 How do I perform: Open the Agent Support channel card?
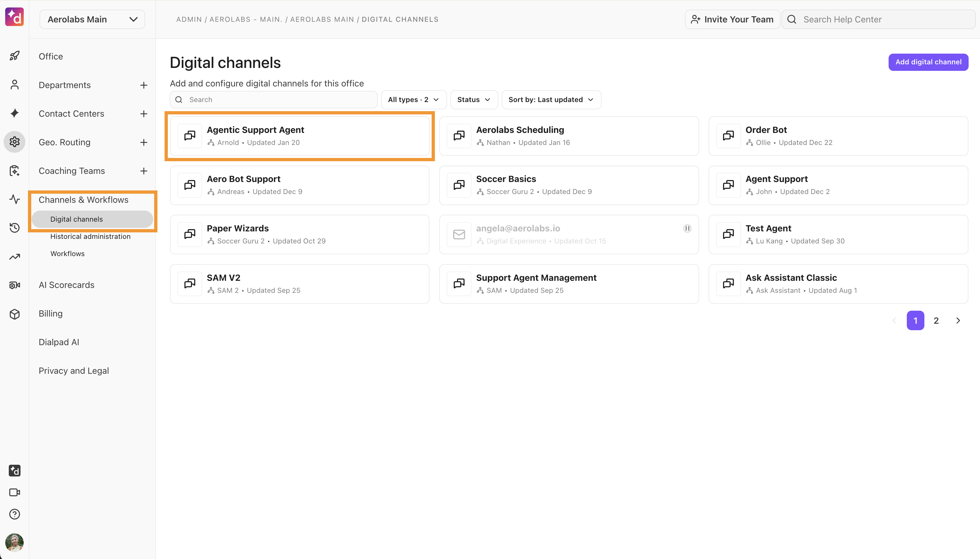pos(838,186)
